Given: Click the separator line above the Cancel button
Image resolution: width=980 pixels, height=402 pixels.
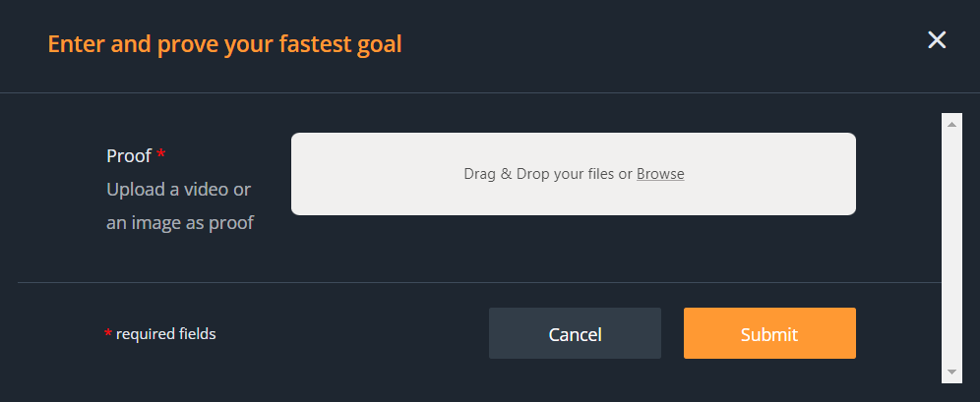Looking at the screenshot, I should point(478,283).
